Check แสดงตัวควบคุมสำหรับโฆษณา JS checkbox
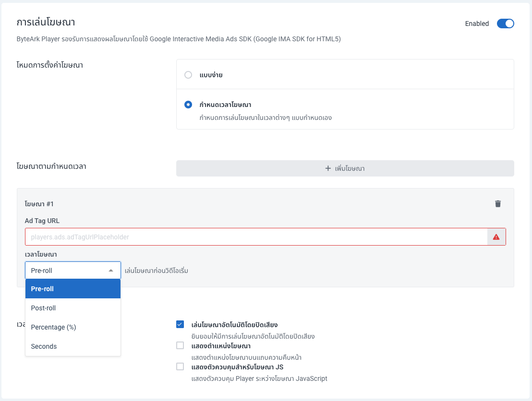 point(180,366)
